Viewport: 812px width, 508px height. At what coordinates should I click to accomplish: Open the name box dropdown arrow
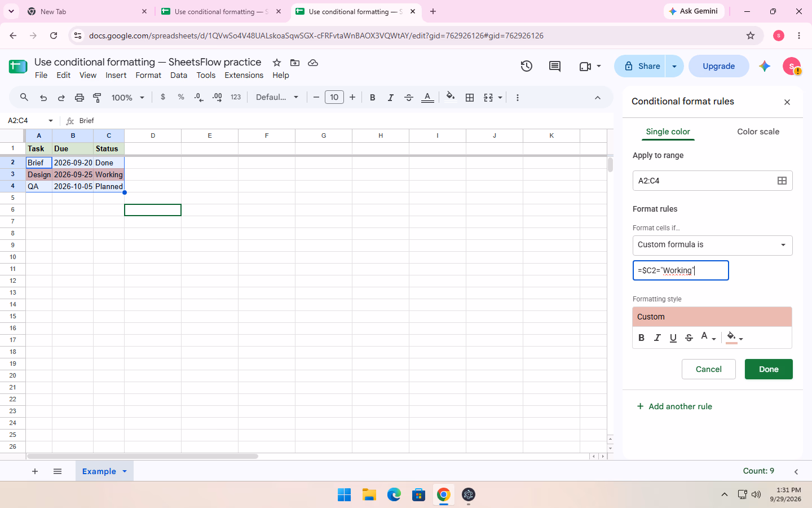[x=51, y=121]
